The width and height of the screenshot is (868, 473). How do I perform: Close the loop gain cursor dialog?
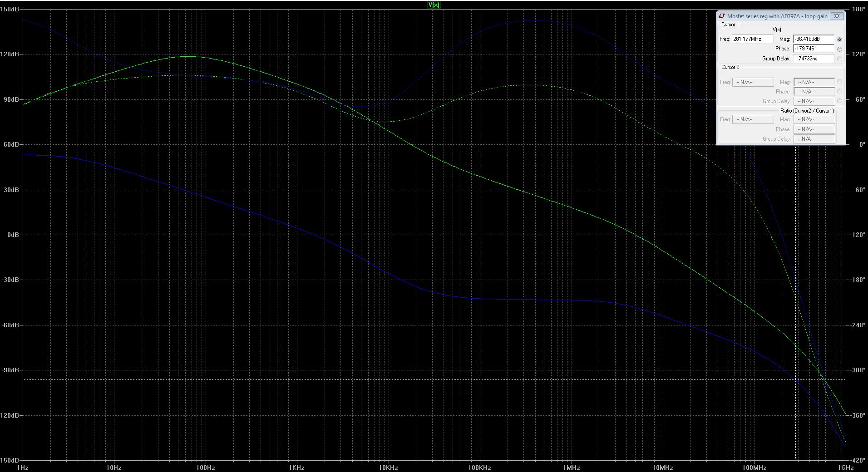(x=837, y=16)
